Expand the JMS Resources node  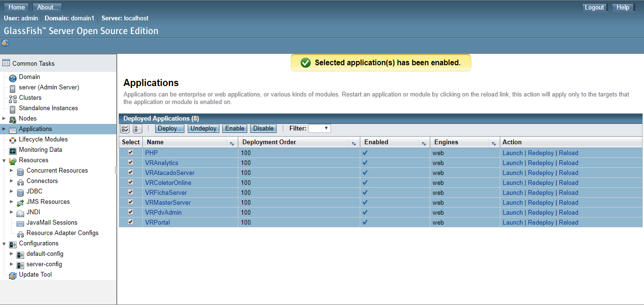click(12, 201)
